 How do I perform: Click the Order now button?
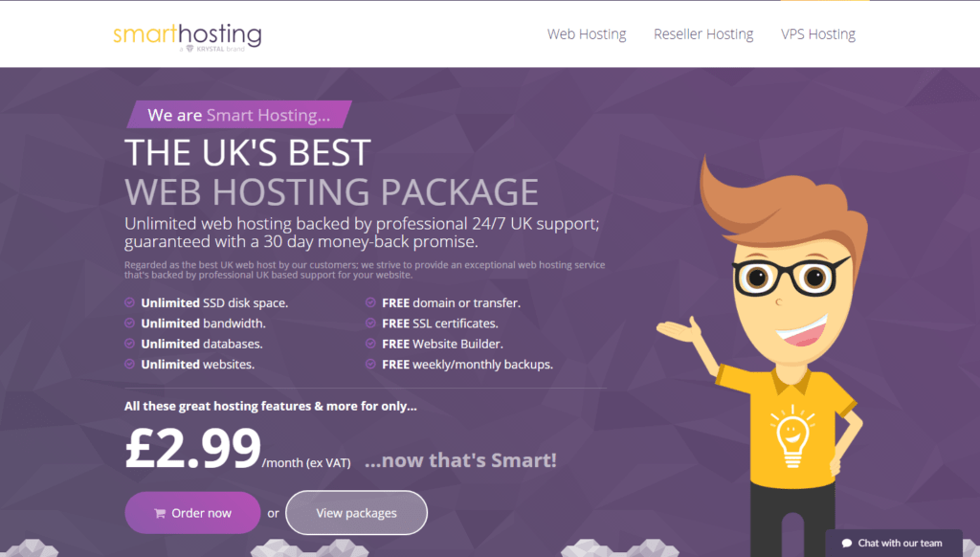coord(192,513)
